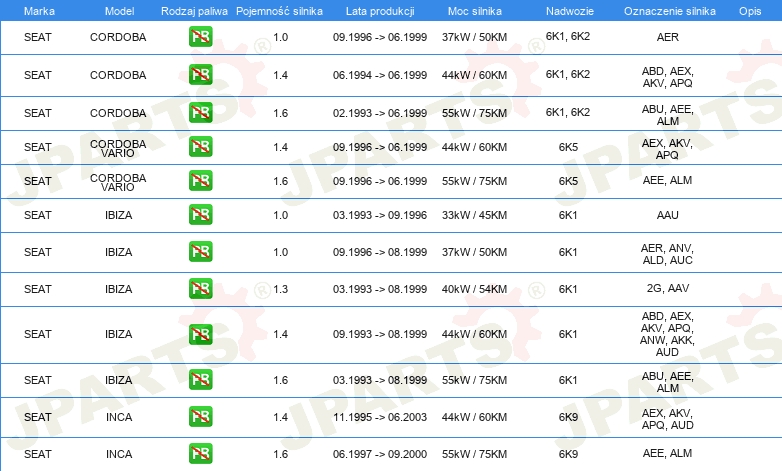The width and height of the screenshot is (782, 471).
Task: Click the Opis column header
Action: pyautogui.click(x=750, y=11)
